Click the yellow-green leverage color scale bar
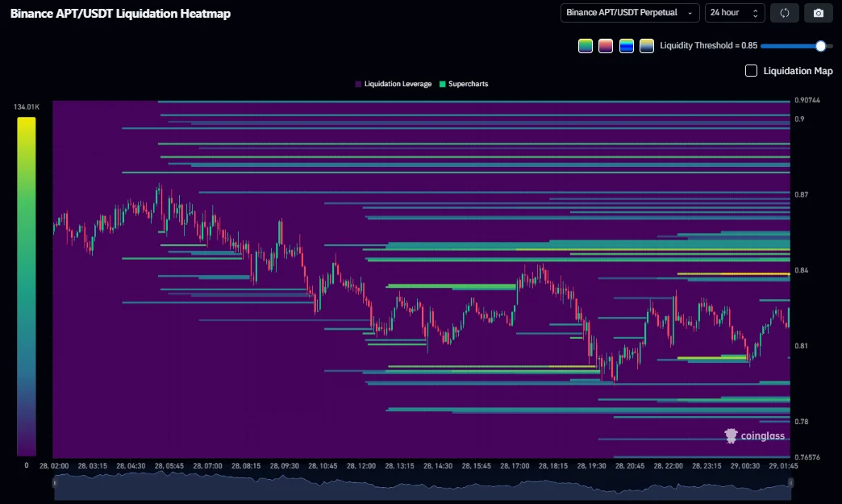 click(x=27, y=286)
